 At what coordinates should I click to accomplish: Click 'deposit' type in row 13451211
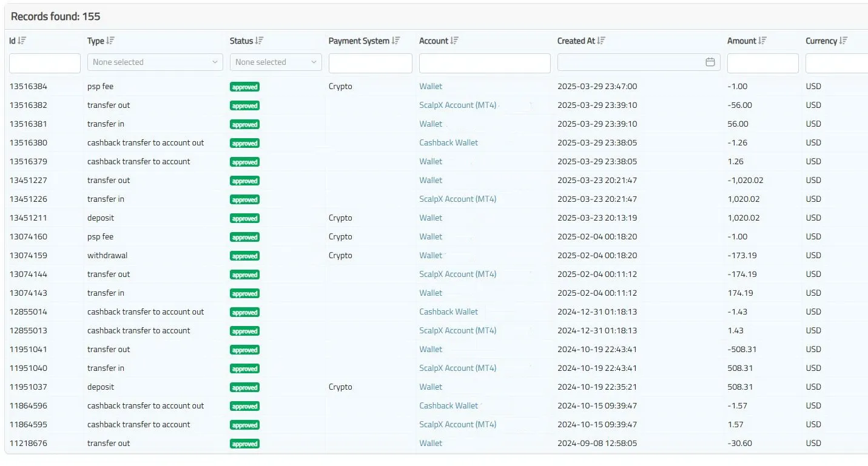click(x=101, y=218)
